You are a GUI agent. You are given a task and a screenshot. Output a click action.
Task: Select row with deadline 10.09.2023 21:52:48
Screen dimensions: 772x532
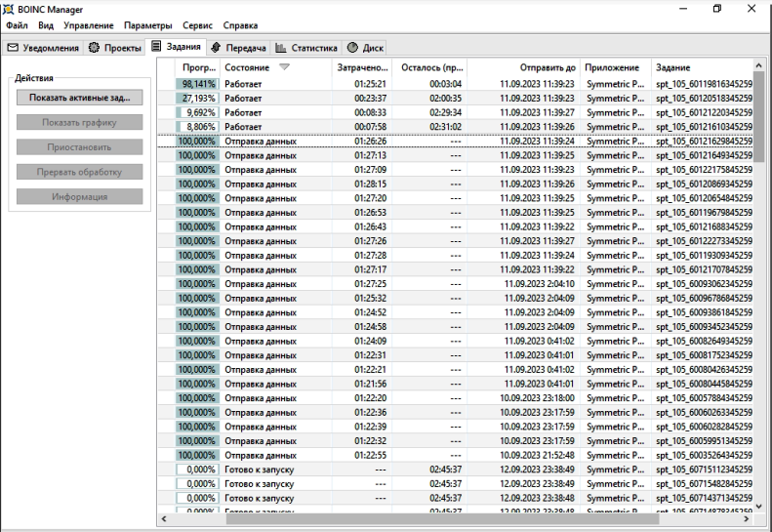[455, 455]
